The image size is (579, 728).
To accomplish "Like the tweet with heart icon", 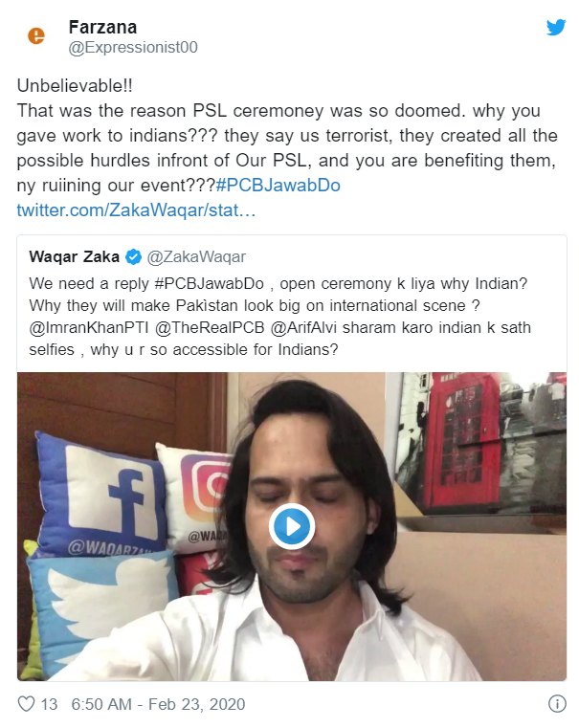I will pos(26,704).
